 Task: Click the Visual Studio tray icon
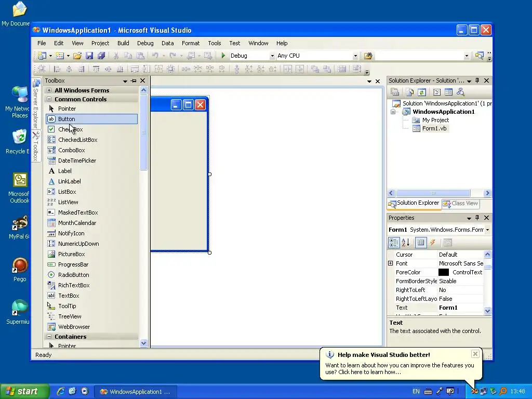(x=474, y=391)
